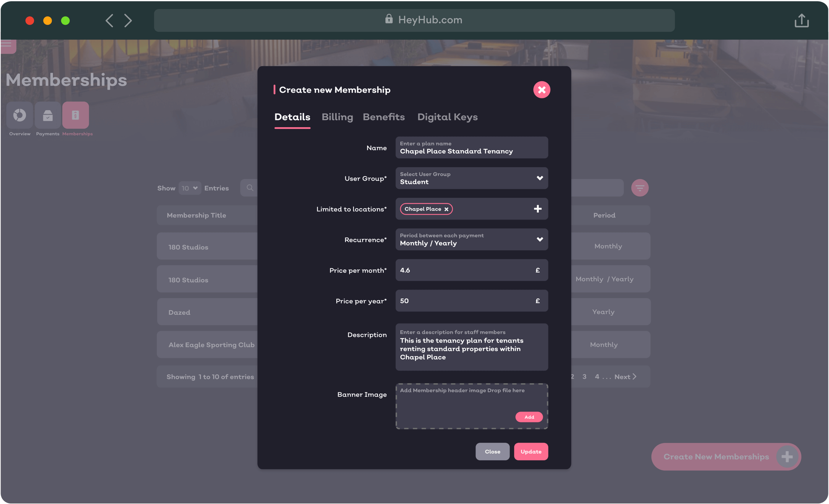Select the Memberships section icon
Screen dimensions: 829x504
(75, 115)
